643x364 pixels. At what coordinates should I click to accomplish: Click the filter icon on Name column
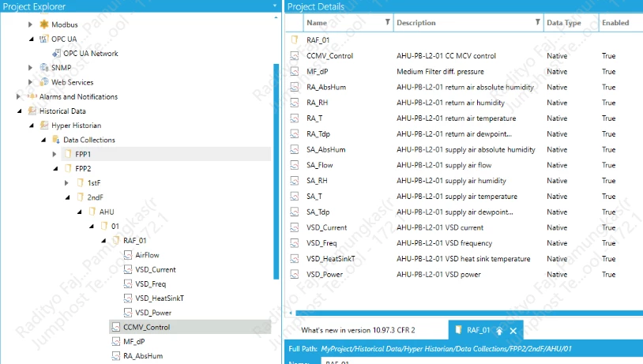tap(388, 22)
